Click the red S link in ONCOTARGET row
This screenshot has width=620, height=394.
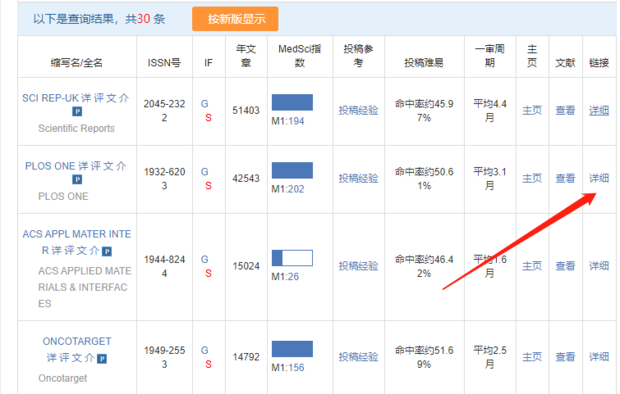click(x=208, y=364)
